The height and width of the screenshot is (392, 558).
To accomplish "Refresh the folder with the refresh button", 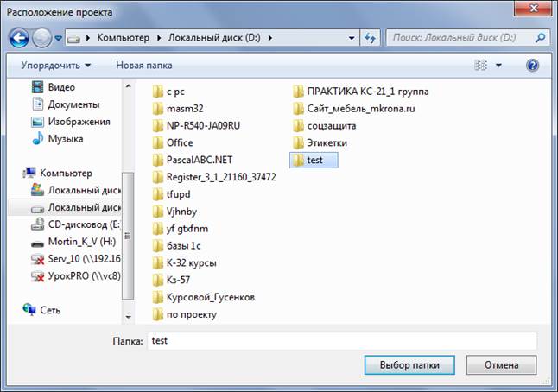I will coord(370,38).
